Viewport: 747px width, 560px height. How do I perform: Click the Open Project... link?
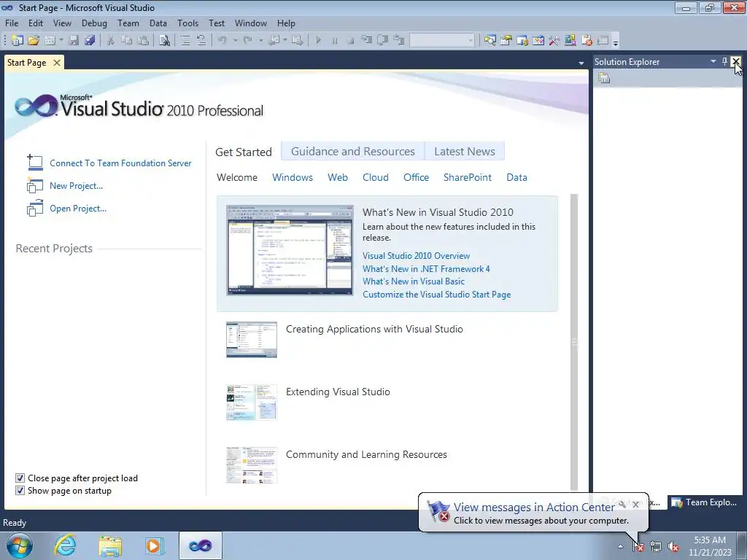click(x=78, y=208)
